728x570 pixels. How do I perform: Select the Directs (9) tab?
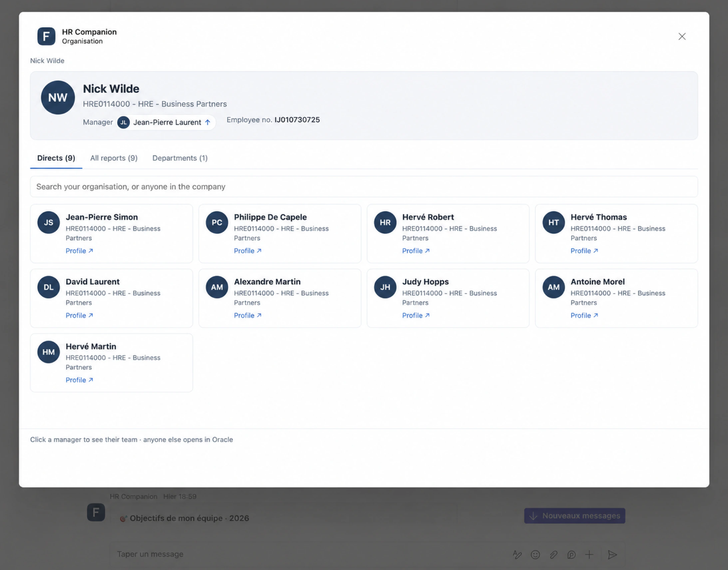pos(56,158)
